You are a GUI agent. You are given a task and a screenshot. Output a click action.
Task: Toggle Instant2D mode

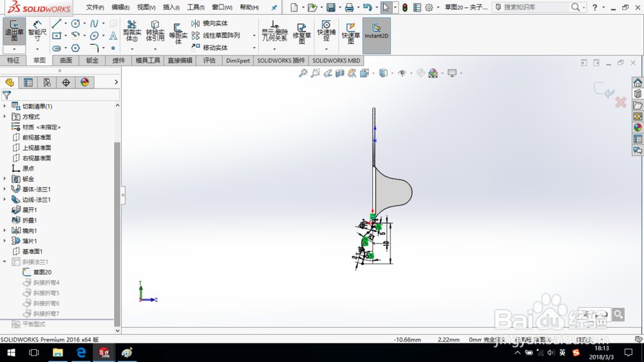377,35
